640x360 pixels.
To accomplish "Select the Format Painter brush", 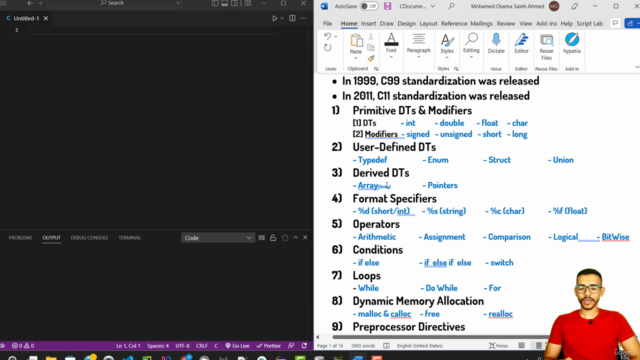I will coord(371,58).
